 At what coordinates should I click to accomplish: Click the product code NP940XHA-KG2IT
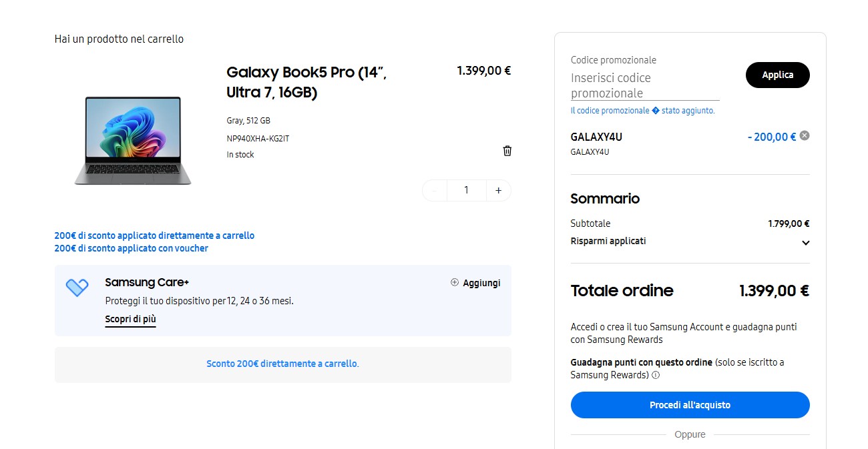[x=258, y=139]
